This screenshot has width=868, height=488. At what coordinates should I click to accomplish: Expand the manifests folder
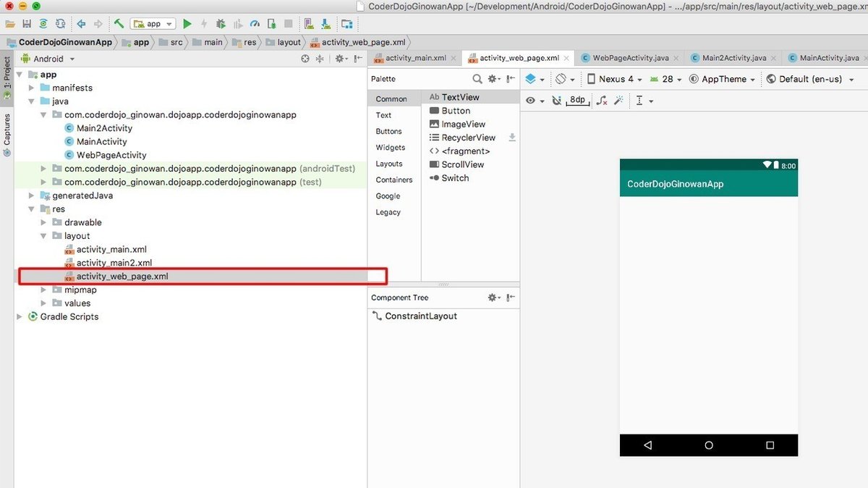point(31,88)
